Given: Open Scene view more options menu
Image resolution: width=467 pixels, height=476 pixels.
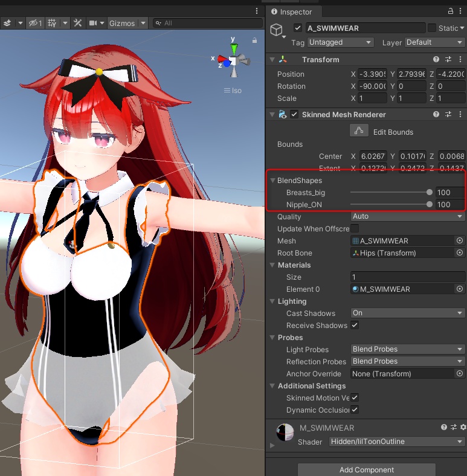Looking at the screenshot, I should tap(257, 11).
